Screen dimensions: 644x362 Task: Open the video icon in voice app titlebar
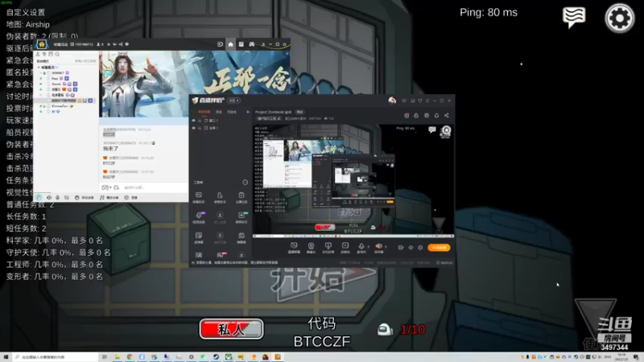[220, 44]
